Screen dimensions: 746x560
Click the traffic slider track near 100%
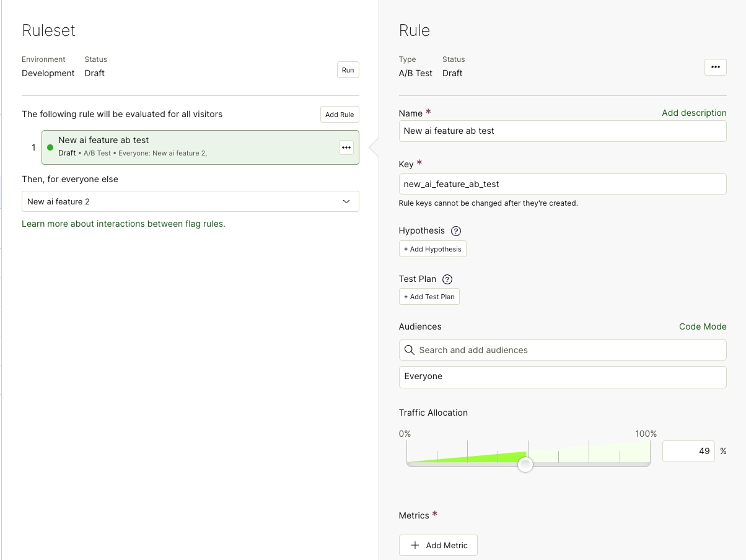[646, 464]
